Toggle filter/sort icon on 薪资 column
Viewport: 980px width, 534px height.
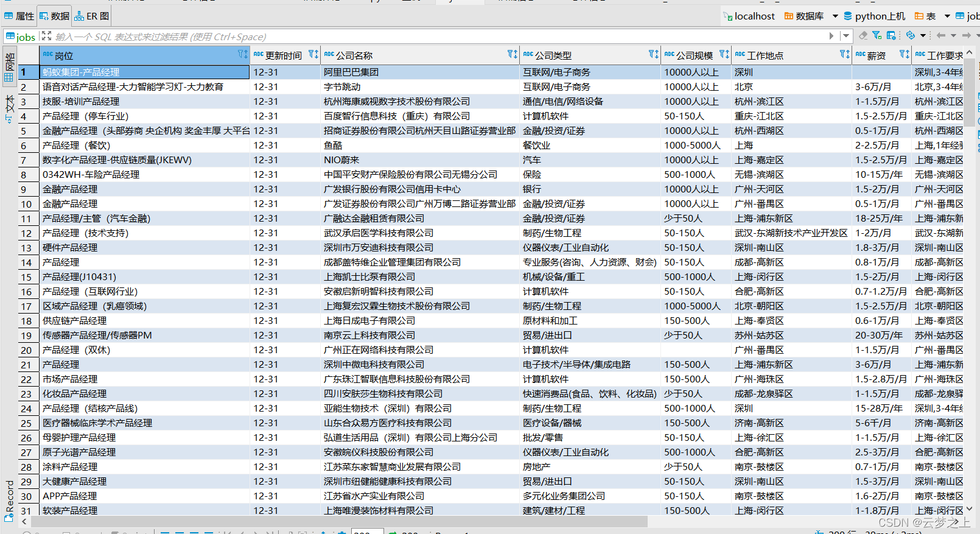pos(904,55)
